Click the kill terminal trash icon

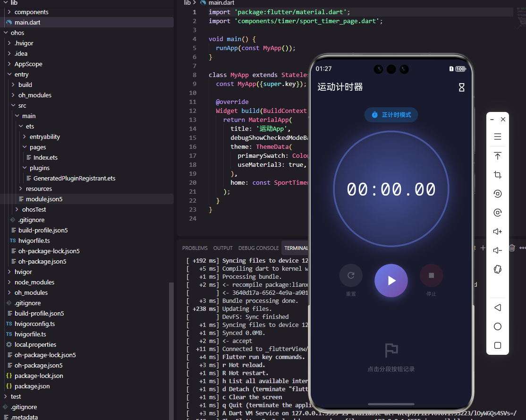(512, 248)
